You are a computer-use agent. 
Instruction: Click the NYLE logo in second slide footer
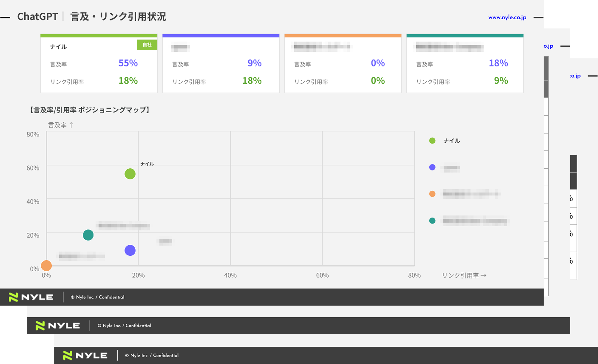[x=58, y=326]
